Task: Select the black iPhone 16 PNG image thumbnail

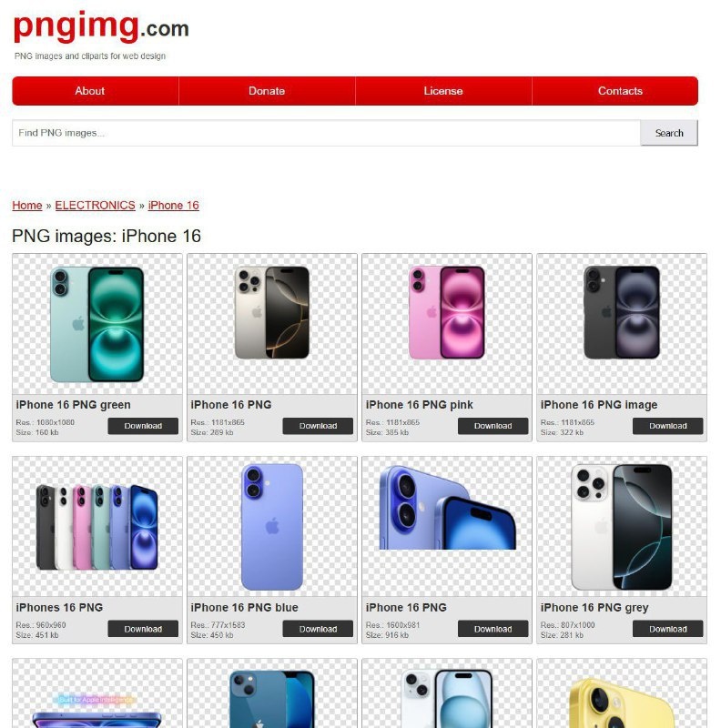Action: click(622, 324)
